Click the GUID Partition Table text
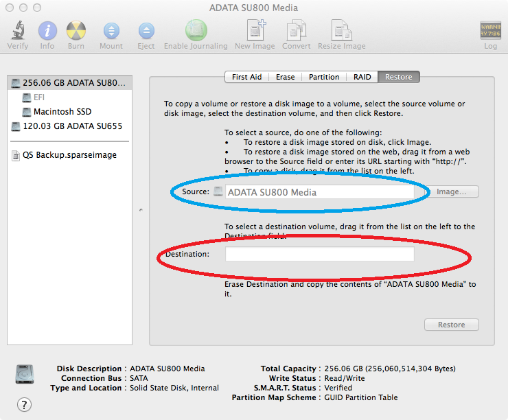The image size is (508, 420). coord(361,397)
